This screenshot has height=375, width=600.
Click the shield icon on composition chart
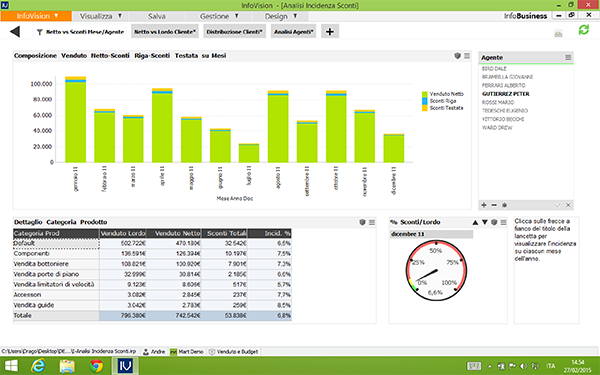pyautogui.click(x=457, y=56)
